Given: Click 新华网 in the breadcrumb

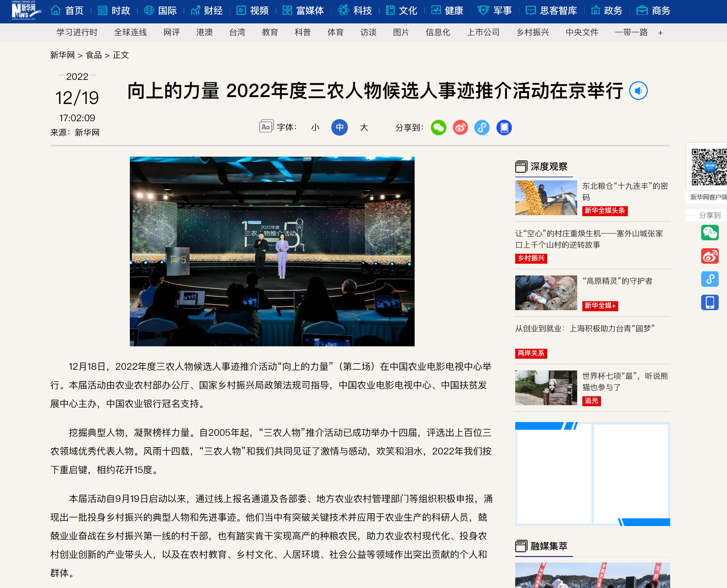Looking at the screenshot, I should [x=62, y=55].
